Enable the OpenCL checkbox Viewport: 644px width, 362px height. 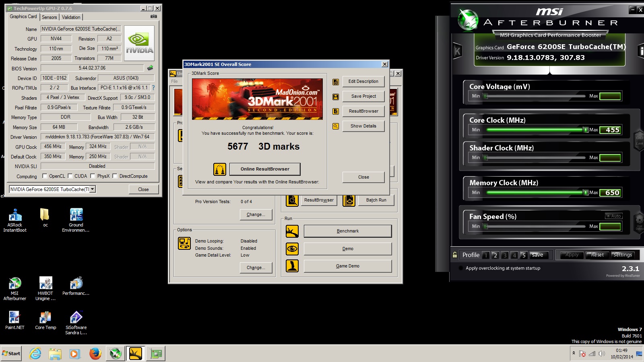[x=45, y=176]
